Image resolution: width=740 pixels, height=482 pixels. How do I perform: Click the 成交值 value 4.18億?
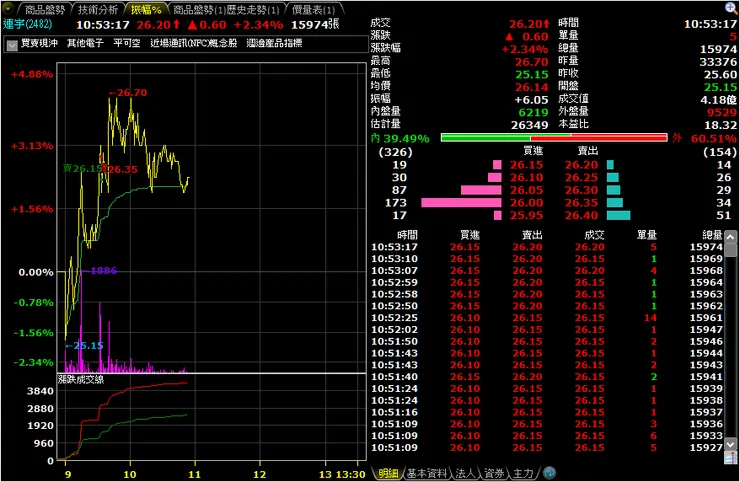pyautogui.click(x=719, y=100)
